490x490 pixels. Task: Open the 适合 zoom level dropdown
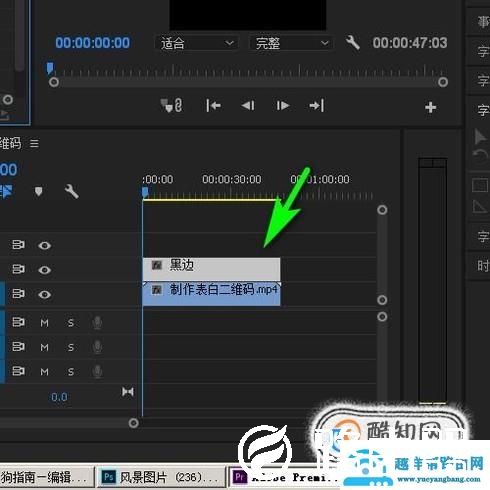point(197,43)
